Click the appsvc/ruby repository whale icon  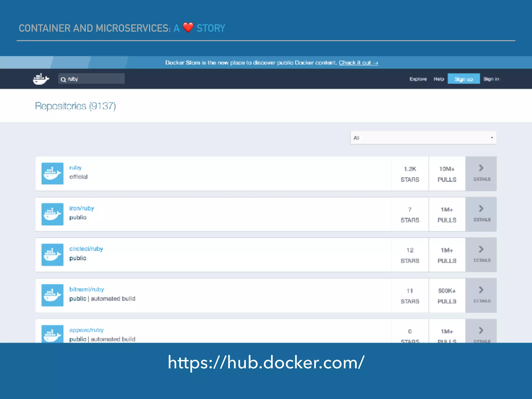coord(52,334)
